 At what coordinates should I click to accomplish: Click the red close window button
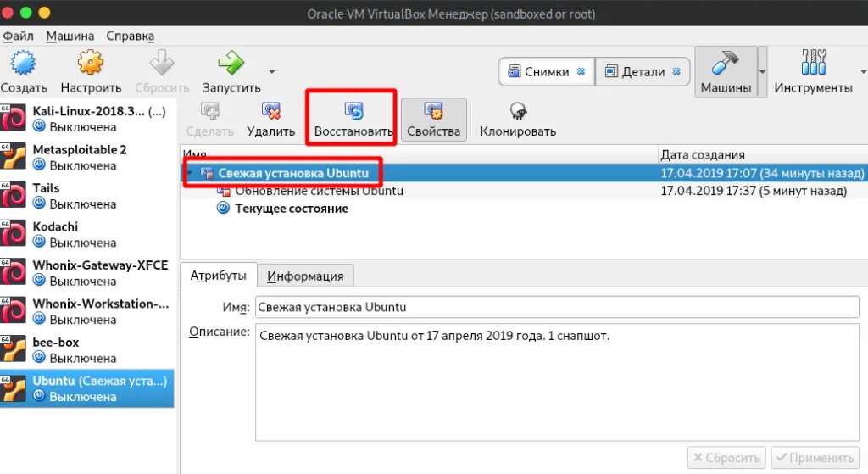pos(7,12)
